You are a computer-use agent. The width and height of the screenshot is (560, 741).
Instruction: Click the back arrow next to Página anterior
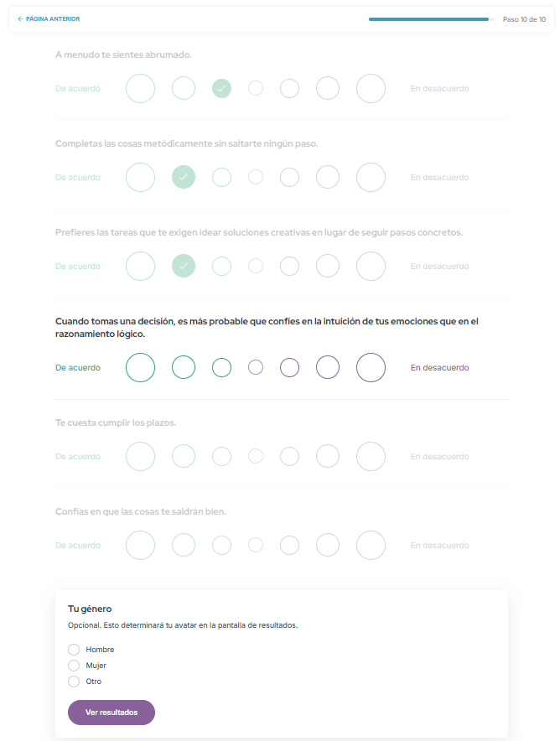20,18
